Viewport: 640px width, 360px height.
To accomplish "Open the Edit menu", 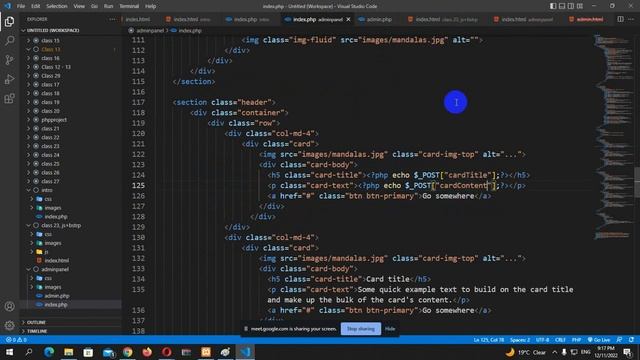I will (36, 6).
